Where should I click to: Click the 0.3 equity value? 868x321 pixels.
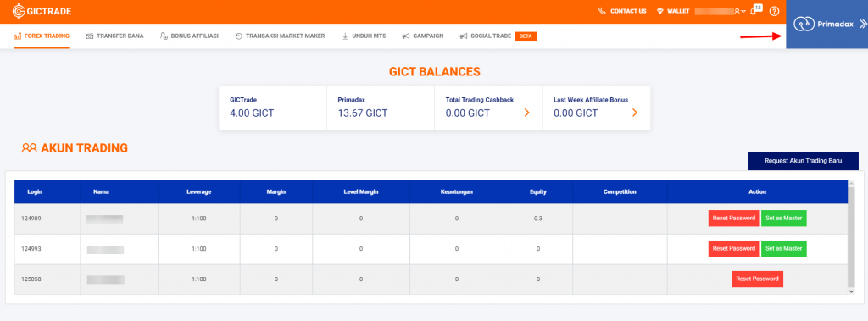pyautogui.click(x=538, y=219)
